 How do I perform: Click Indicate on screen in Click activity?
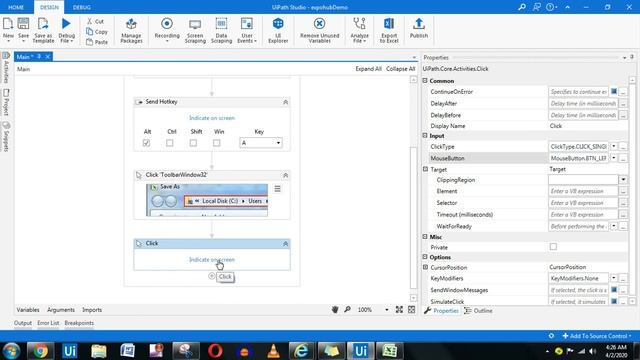(x=212, y=260)
